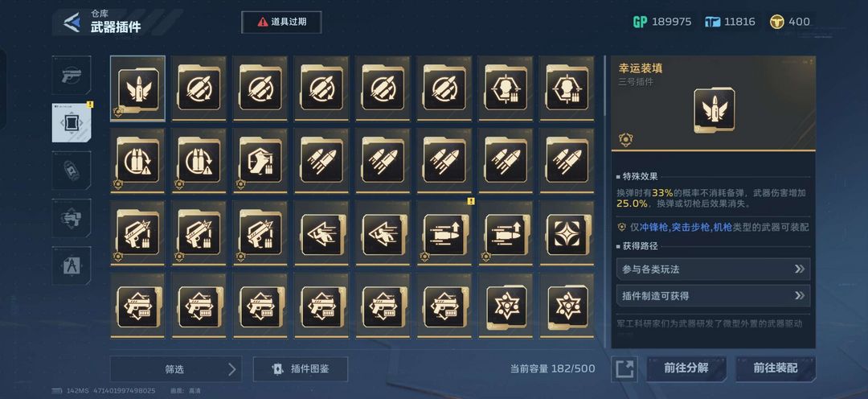Screen dimensions: 868x399
Task: Click the 前往分解 button
Action: (x=686, y=368)
